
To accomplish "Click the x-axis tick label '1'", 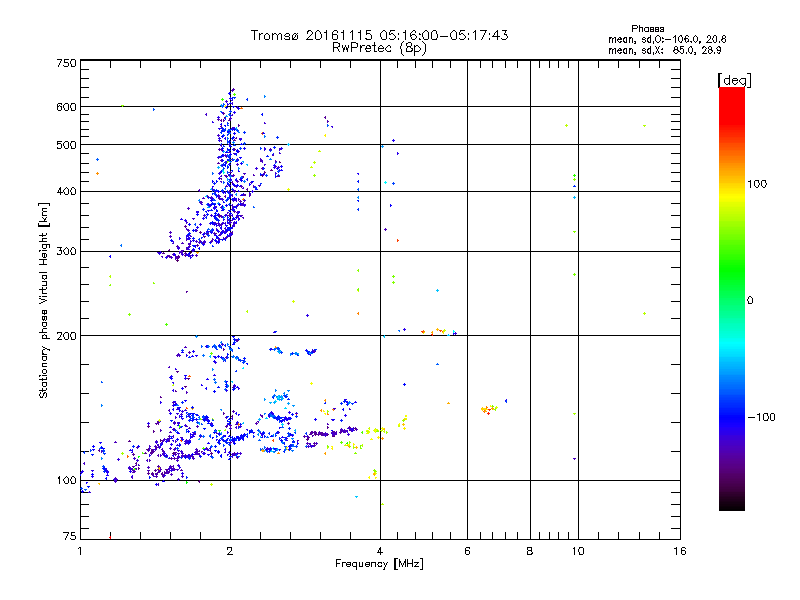I will click(80, 551).
